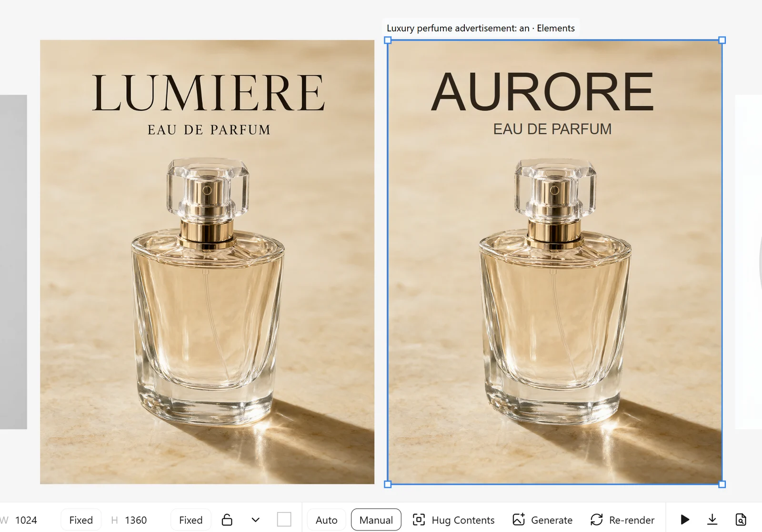This screenshot has height=532, width=762.
Task: Select the EAU DE PARFUM text under LUMIERE
Action: pos(209,130)
